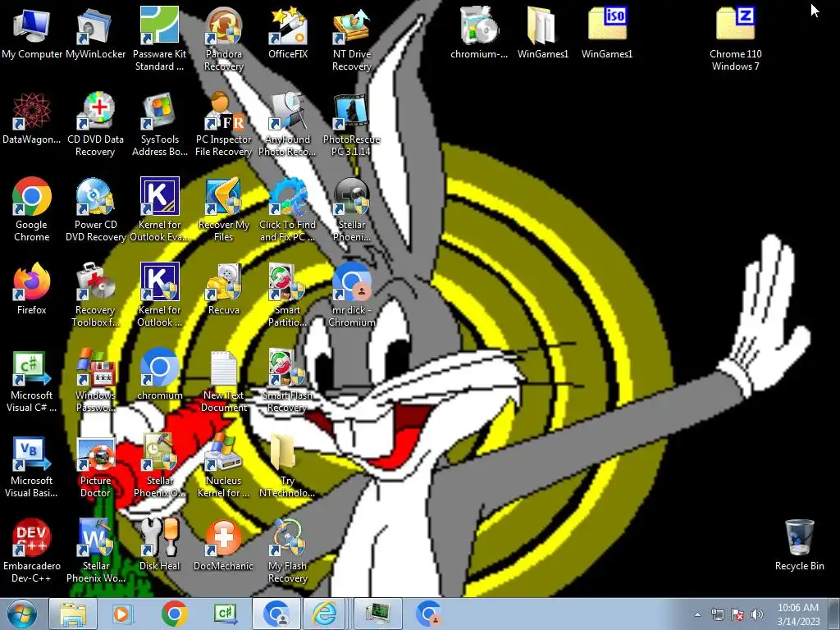Select AnyFound Photo Recovery icon

coord(288,125)
